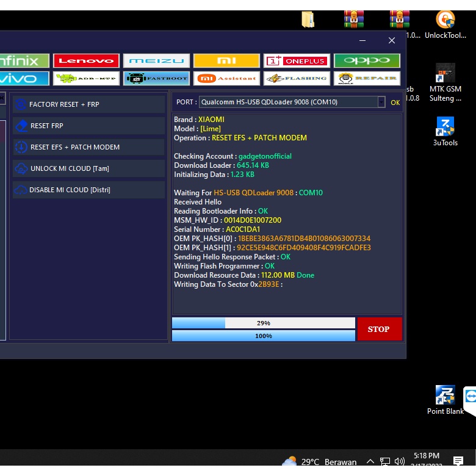The width and height of the screenshot is (476, 476).
Task: Switch to the Vivo brand tab
Action: pos(24,78)
